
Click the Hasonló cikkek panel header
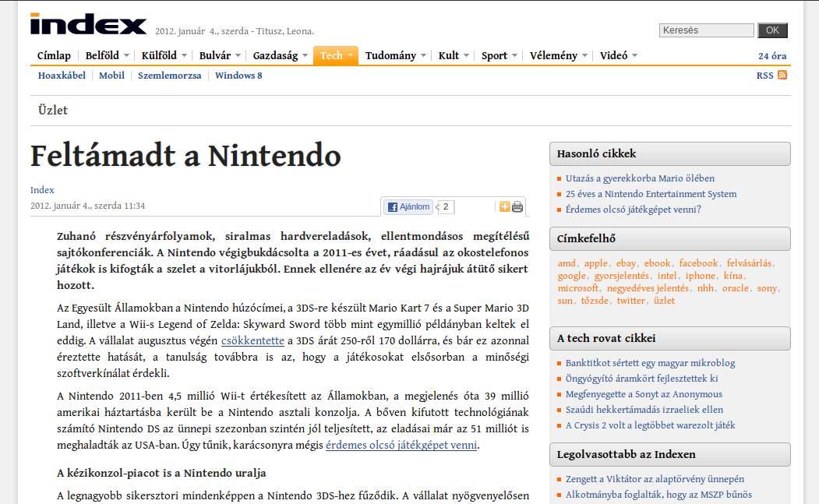669,153
